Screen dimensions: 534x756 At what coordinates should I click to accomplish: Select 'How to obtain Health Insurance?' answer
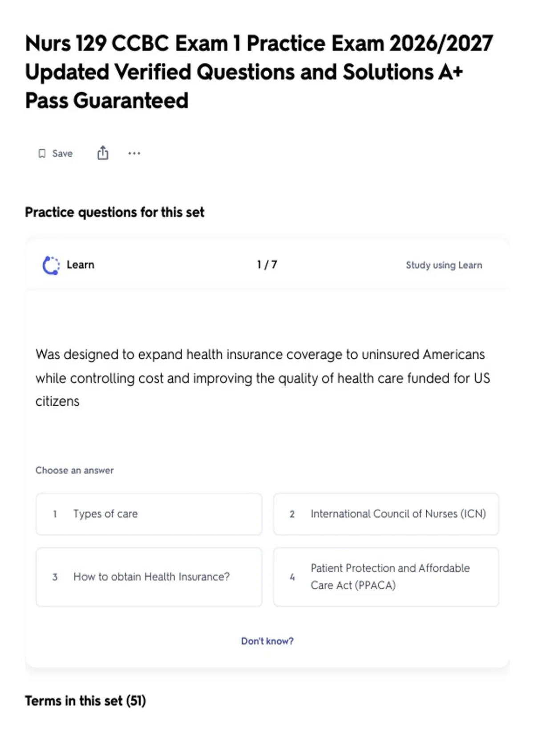coord(149,577)
